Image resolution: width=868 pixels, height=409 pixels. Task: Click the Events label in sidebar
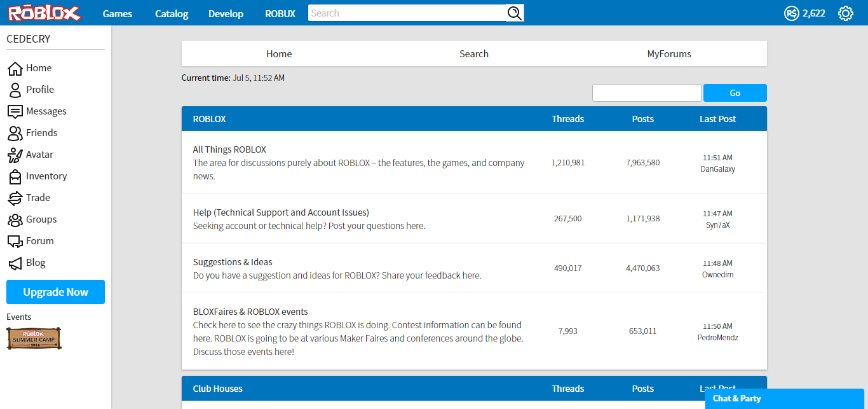[19, 317]
